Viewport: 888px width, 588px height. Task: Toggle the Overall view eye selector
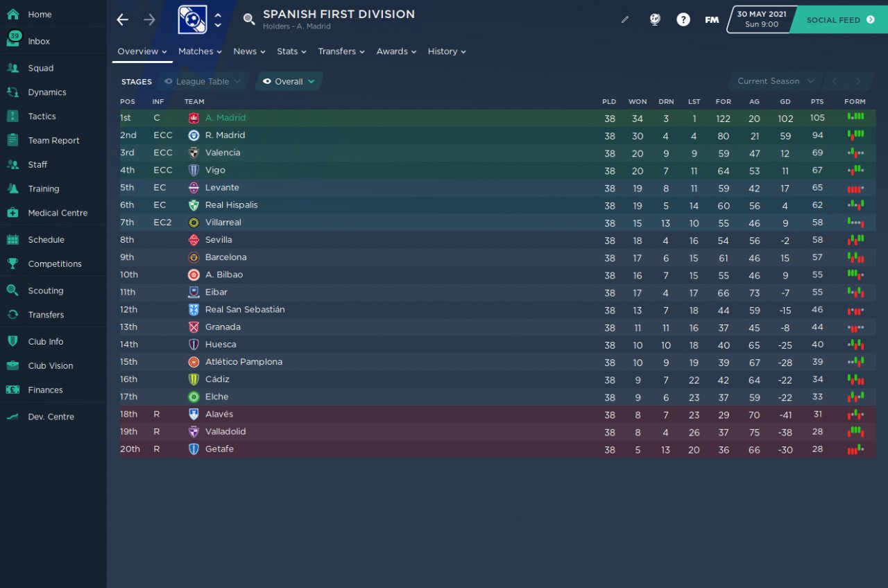(x=289, y=81)
